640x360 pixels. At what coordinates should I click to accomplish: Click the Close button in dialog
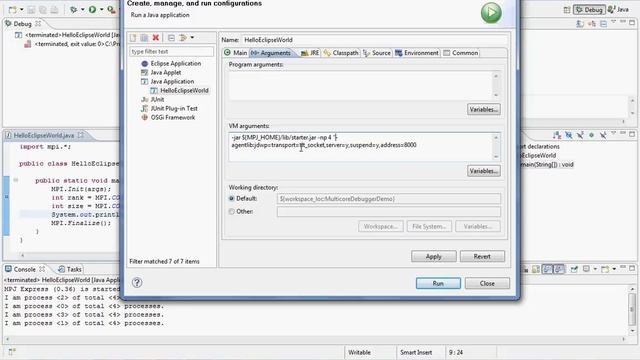[487, 283]
